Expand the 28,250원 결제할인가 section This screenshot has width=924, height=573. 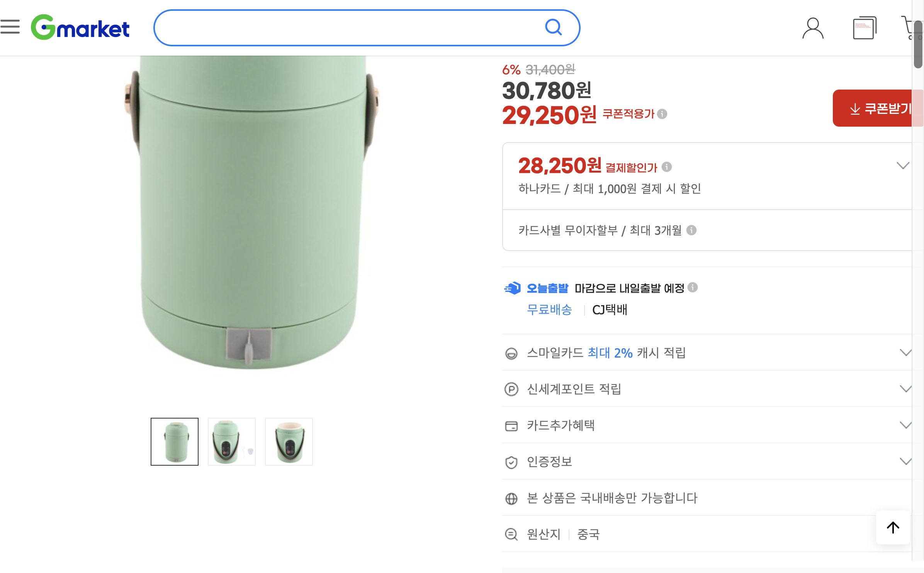tap(903, 166)
